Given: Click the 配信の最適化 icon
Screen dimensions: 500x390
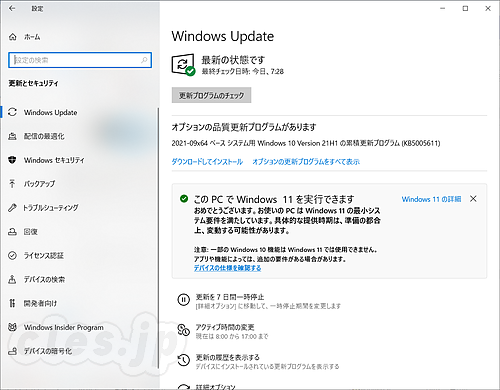Looking at the screenshot, I should click(12, 136).
